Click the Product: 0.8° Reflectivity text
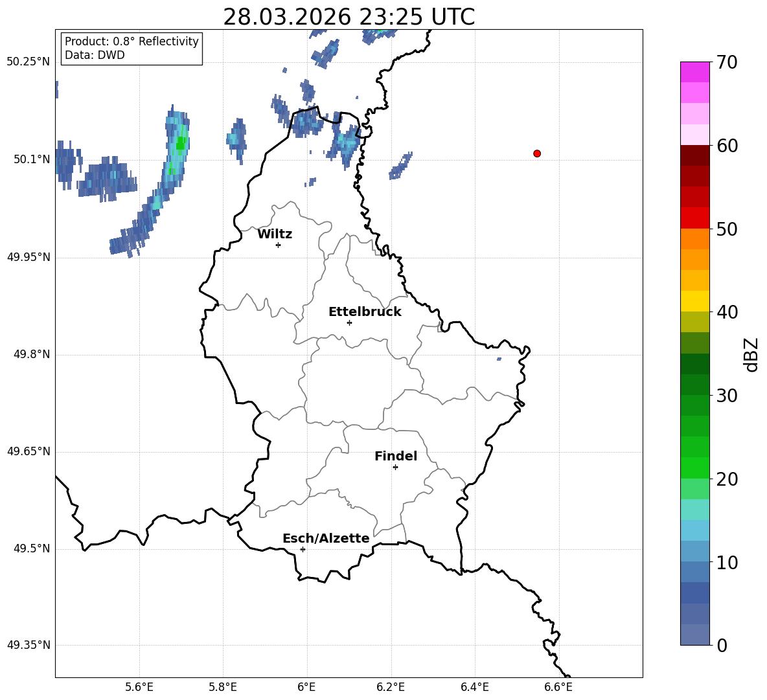Screen dimensions: 767x700 coord(132,41)
